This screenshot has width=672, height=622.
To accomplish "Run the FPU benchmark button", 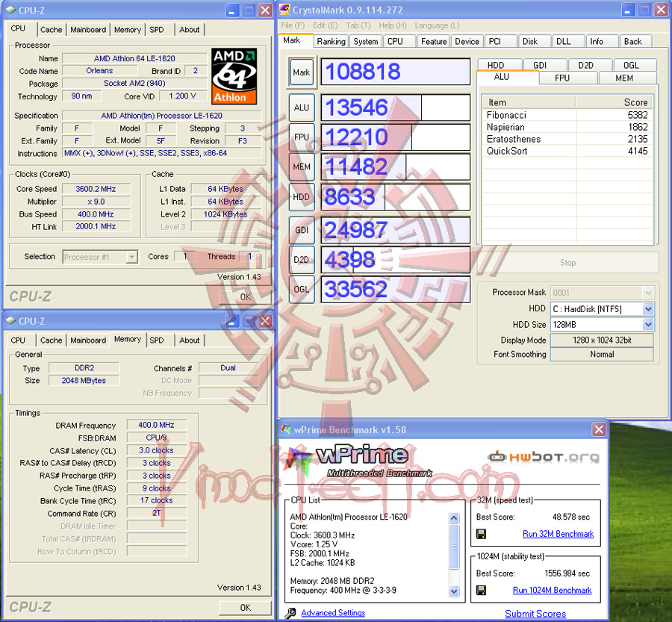I will coord(302,137).
